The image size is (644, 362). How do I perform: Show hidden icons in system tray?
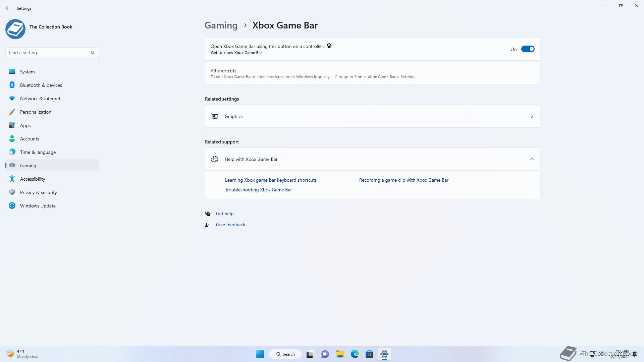point(581,354)
